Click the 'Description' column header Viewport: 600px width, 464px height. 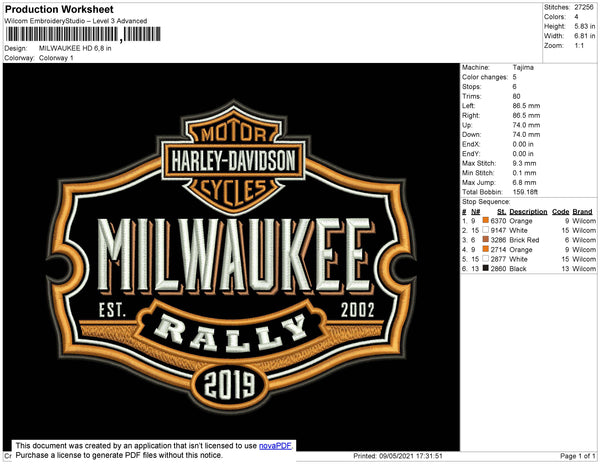(x=528, y=212)
